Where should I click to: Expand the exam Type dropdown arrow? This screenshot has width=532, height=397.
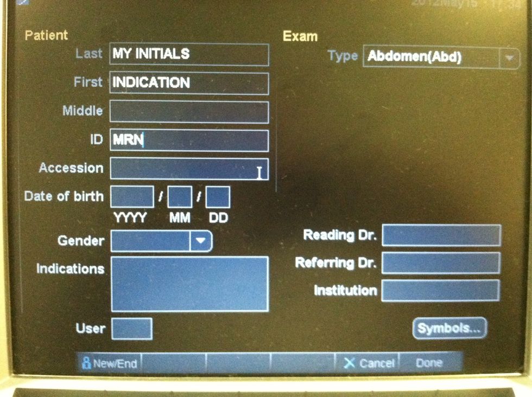coord(509,57)
